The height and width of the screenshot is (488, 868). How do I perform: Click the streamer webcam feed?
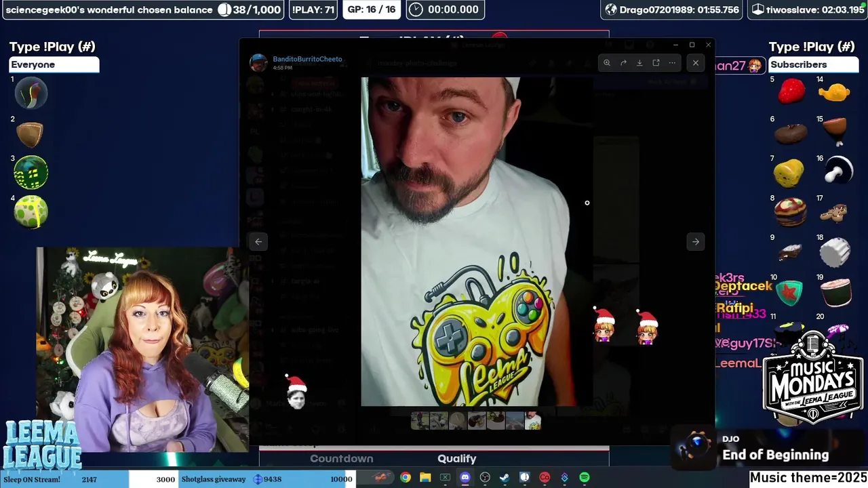[142, 350]
